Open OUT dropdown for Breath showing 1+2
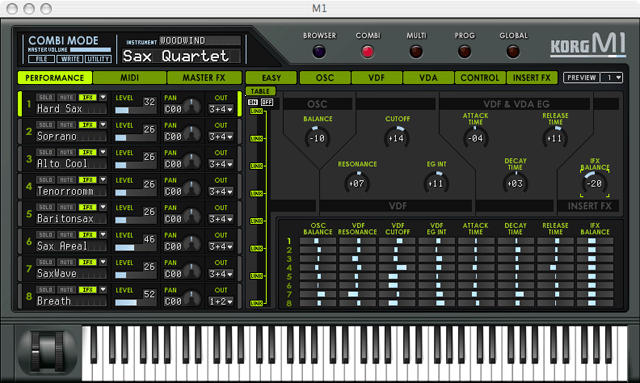Image resolution: width=640 pixels, height=383 pixels. (x=221, y=301)
